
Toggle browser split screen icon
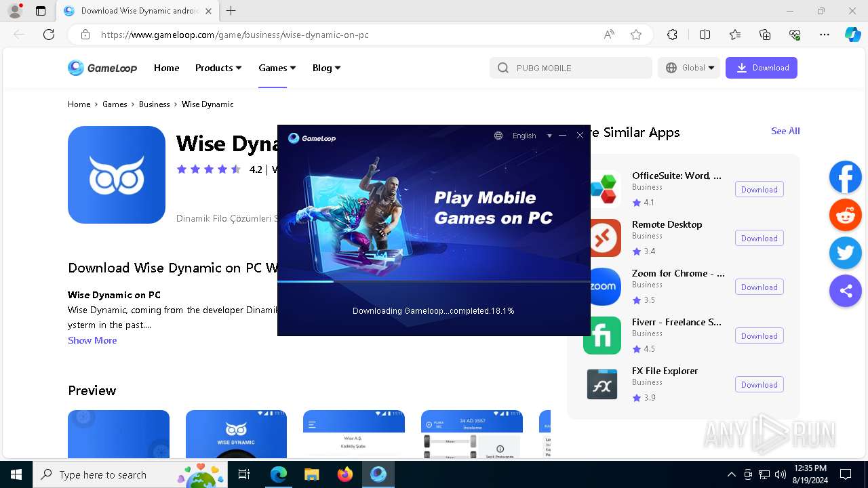[705, 35]
